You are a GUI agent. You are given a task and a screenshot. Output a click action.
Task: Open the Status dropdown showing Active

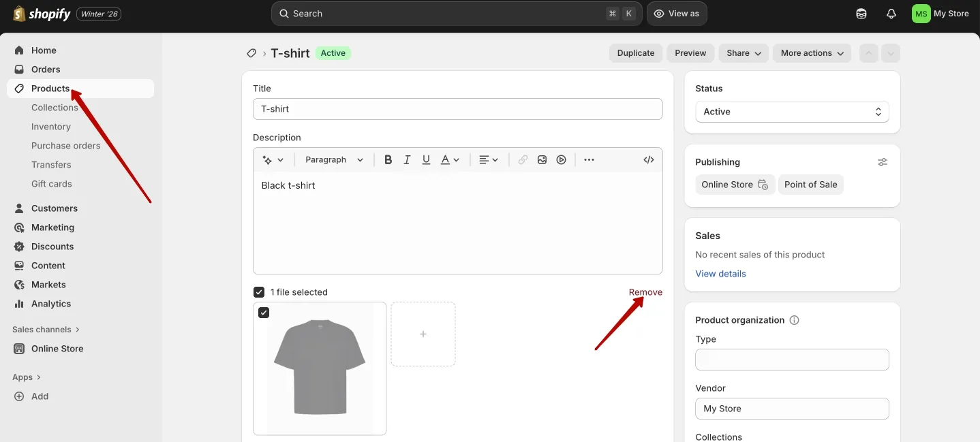pyautogui.click(x=791, y=111)
